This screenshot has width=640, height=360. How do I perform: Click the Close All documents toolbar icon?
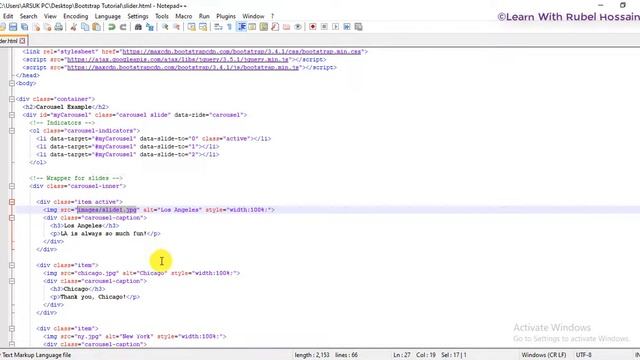click(47, 27)
